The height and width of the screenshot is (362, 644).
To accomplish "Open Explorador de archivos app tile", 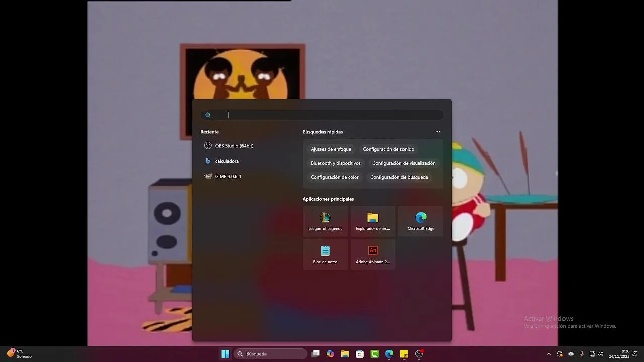I will coord(373,221).
